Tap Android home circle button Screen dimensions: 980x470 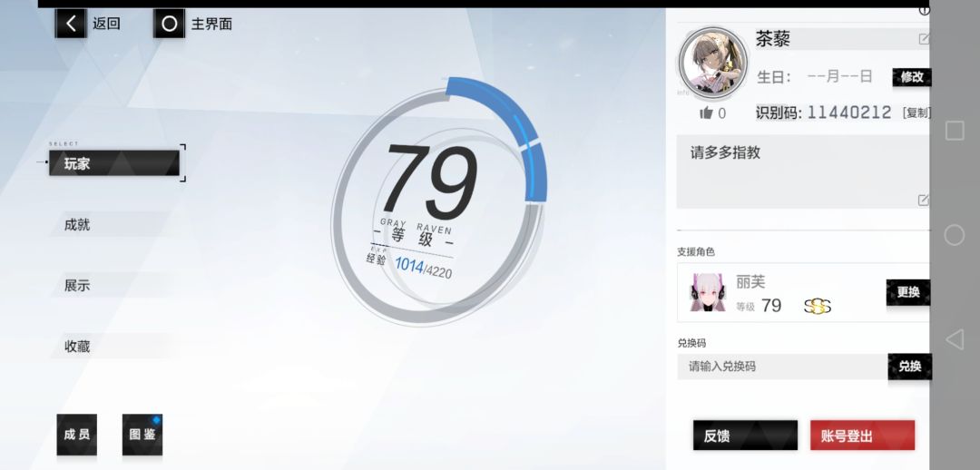coord(955,235)
